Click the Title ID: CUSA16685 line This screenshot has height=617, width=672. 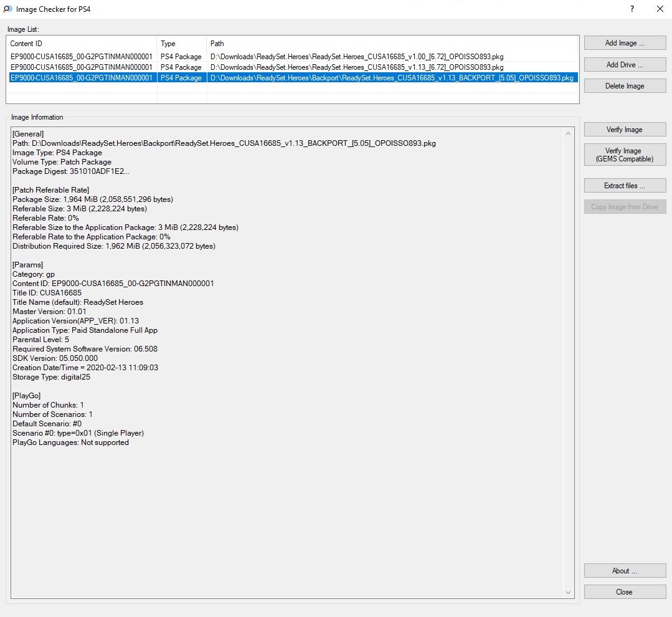pyautogui.click(x=47, y=293)
